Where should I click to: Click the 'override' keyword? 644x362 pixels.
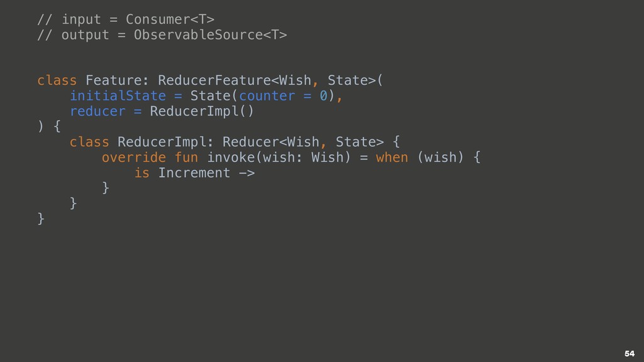click(134, 157)
